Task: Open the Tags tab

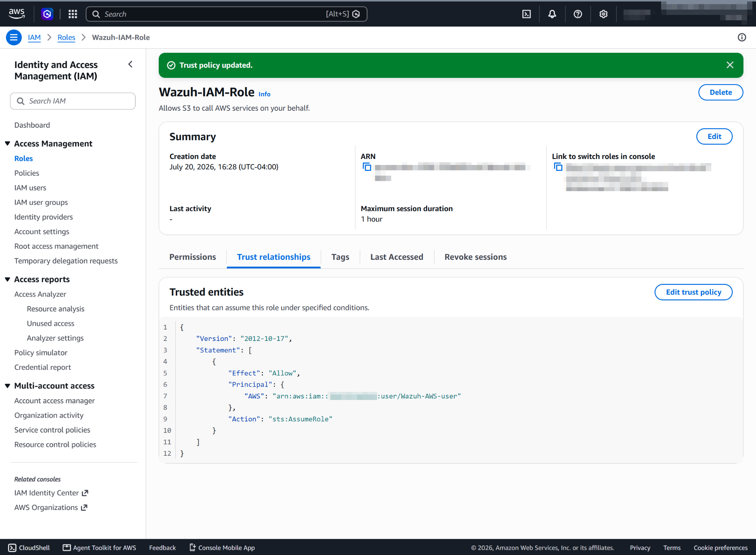Action: tap(340, 257)
